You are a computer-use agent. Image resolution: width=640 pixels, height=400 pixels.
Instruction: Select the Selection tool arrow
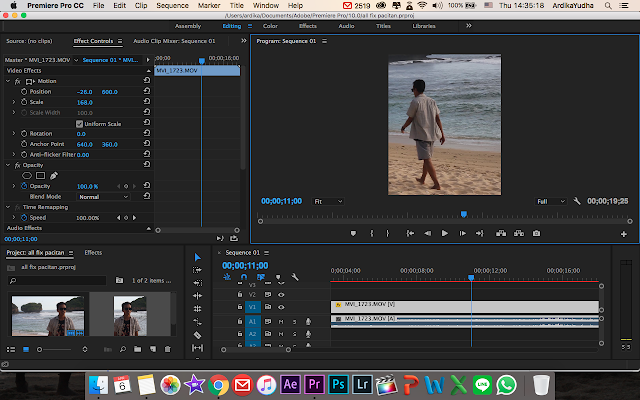(198, 257)
